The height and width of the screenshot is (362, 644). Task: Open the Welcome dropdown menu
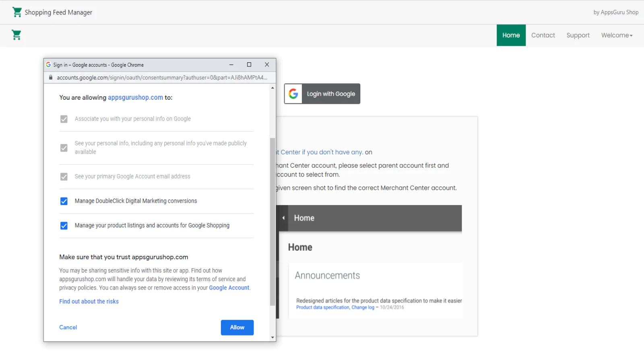click(617, 35)
